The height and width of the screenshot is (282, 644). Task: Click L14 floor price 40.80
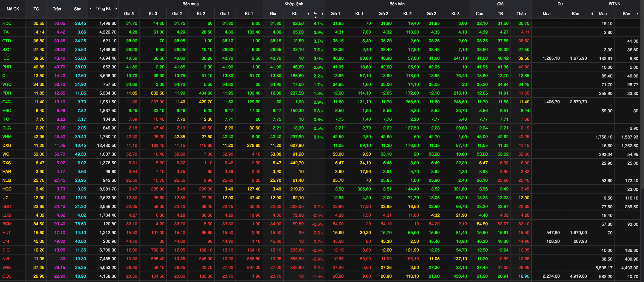80,241
